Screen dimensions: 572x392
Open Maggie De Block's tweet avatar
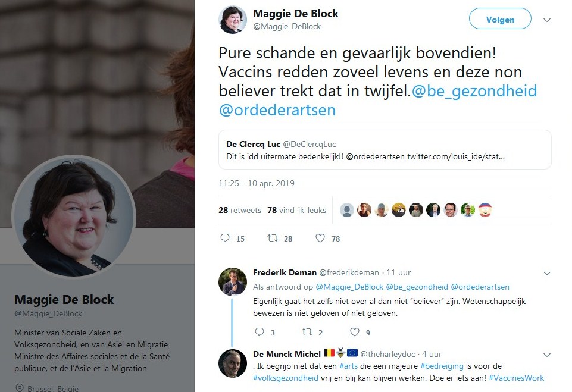pyautogui.click(x=233, y=20)
